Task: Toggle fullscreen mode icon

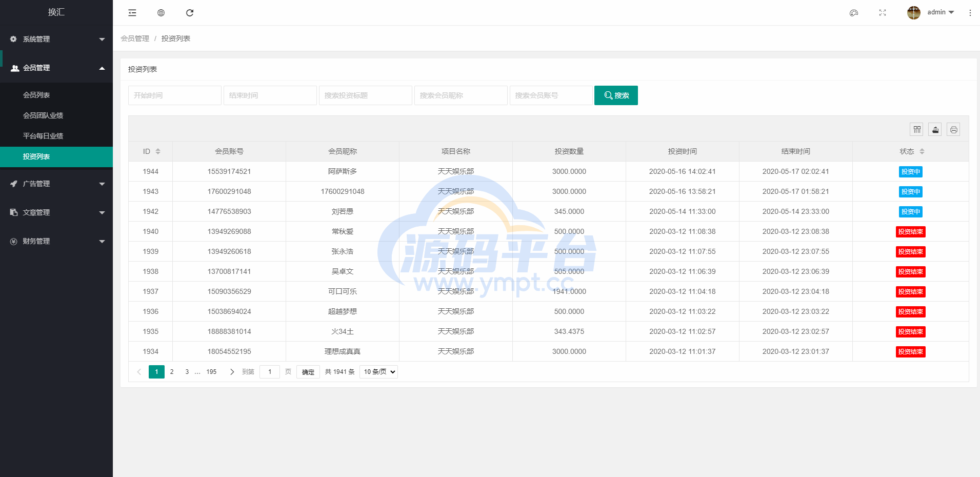Action: (883, 13)
